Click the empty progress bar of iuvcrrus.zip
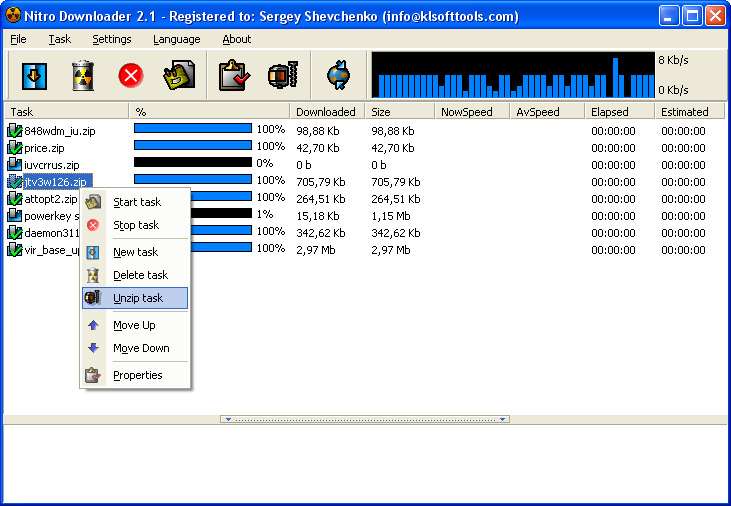Screen dimensions: 731x506 click(x=193, y=162)
